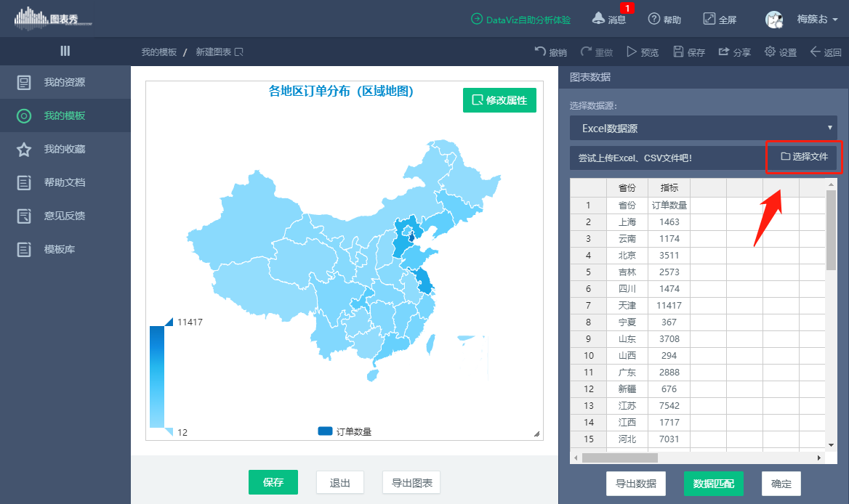Click the 退出 button

pyautogui.click(x=340, y=483)
